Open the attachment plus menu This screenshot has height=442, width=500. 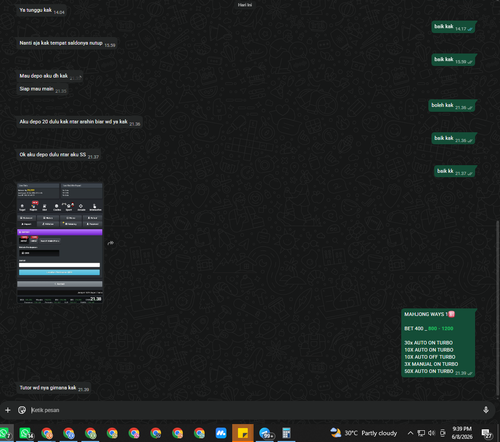(x=8, y=410)
